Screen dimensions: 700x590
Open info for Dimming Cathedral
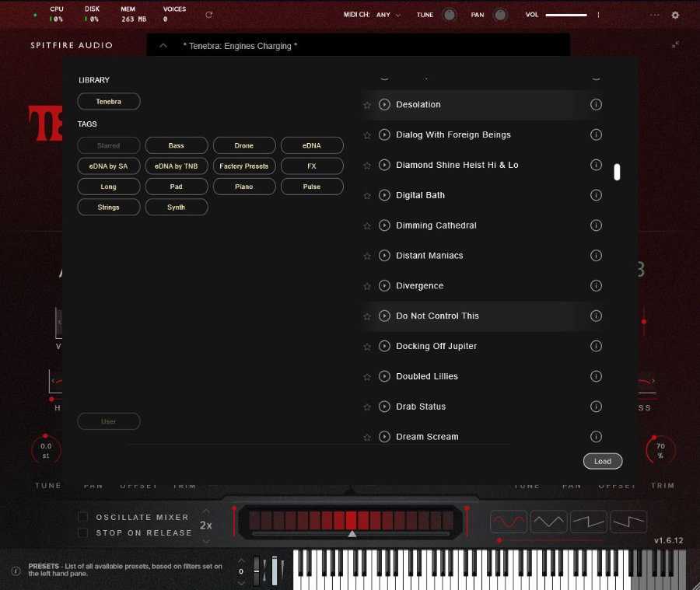tap(596, 225)
